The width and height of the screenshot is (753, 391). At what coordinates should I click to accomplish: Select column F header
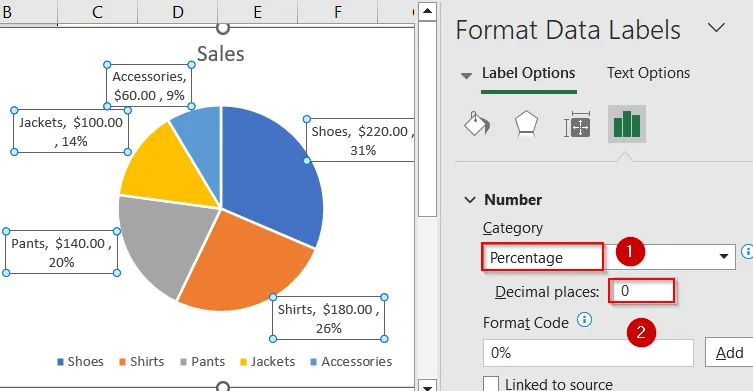[x=338, y=12]
